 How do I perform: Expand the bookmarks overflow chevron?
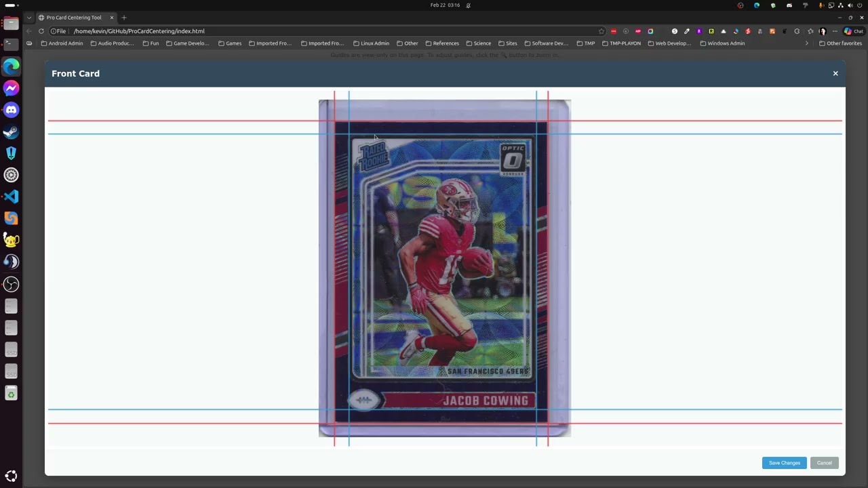pos(806,43)
